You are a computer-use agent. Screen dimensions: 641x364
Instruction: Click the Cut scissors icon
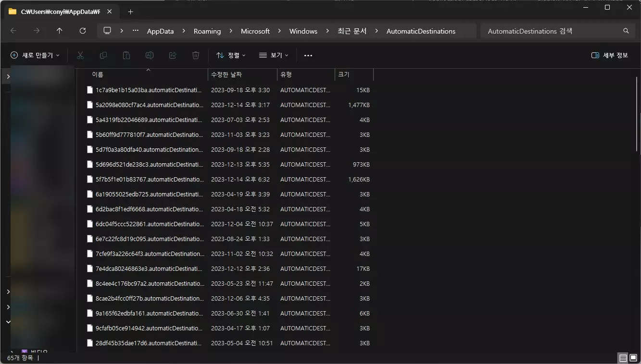(80, 55)
